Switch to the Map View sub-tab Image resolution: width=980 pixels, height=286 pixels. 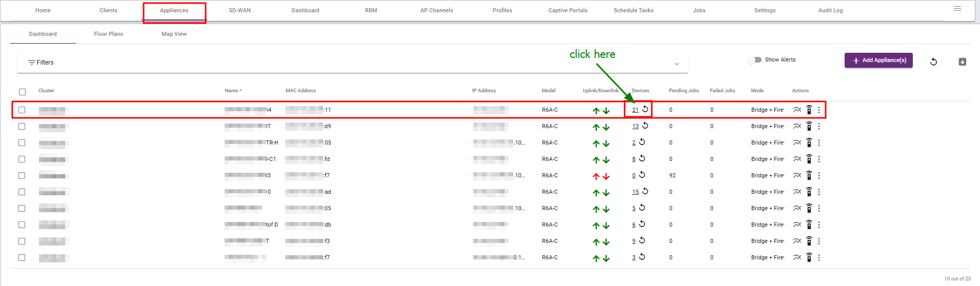[x=174, y=34]
